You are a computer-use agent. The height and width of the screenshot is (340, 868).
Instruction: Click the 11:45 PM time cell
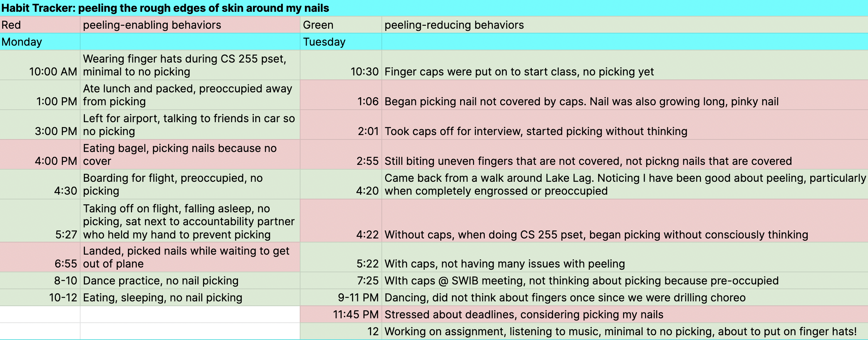tap(341, 314)
